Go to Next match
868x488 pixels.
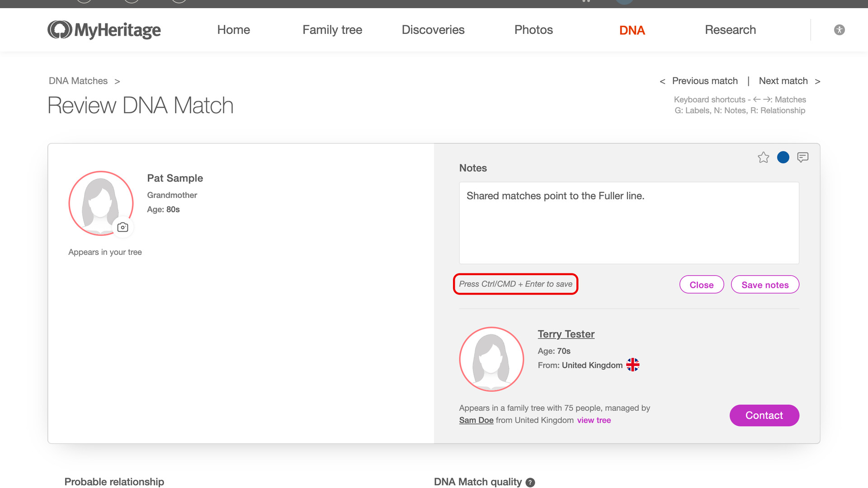click(783, 81)
